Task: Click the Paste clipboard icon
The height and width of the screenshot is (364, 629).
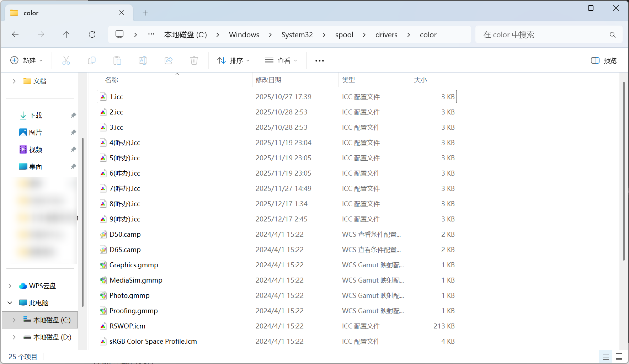Action: point(117,60)
